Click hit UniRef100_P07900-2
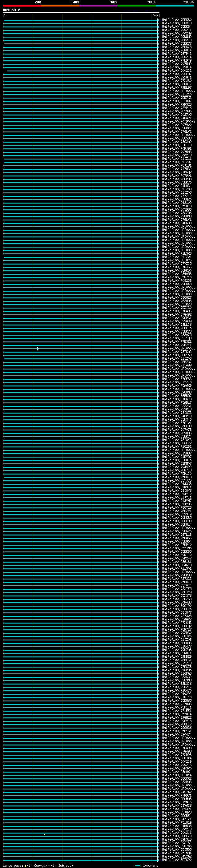 pos(179,121)
